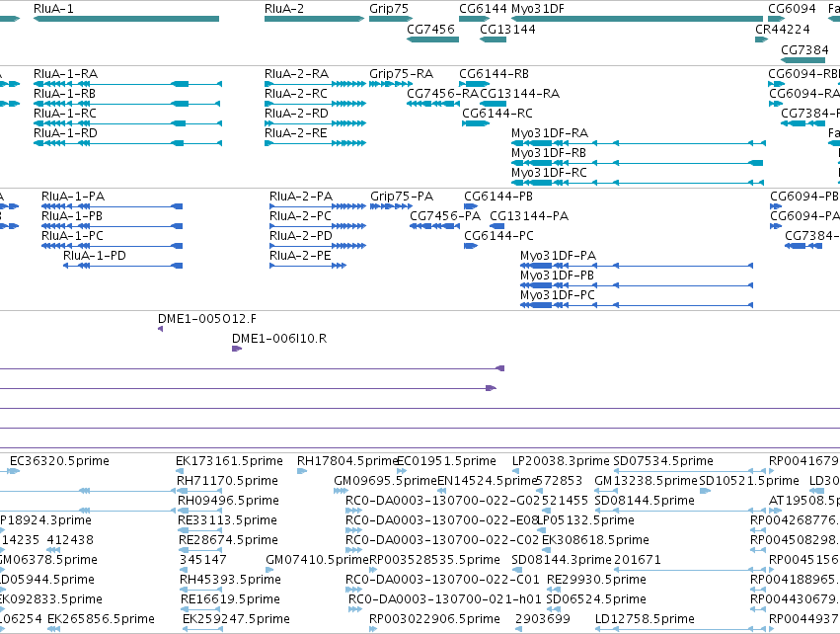Viewport: 840px width, 634px height.
Task: Click EST RE33113.5prime
Action: (x=200, y=530)
